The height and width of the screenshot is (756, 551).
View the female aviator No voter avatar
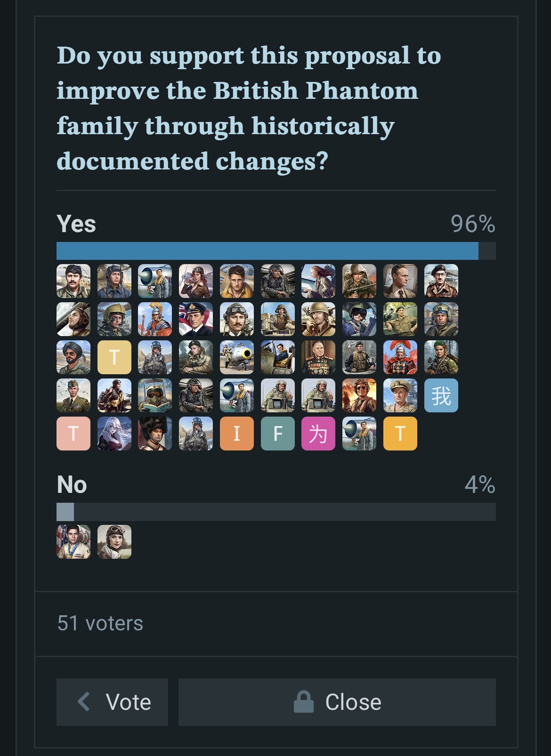(x=114, y=542)
